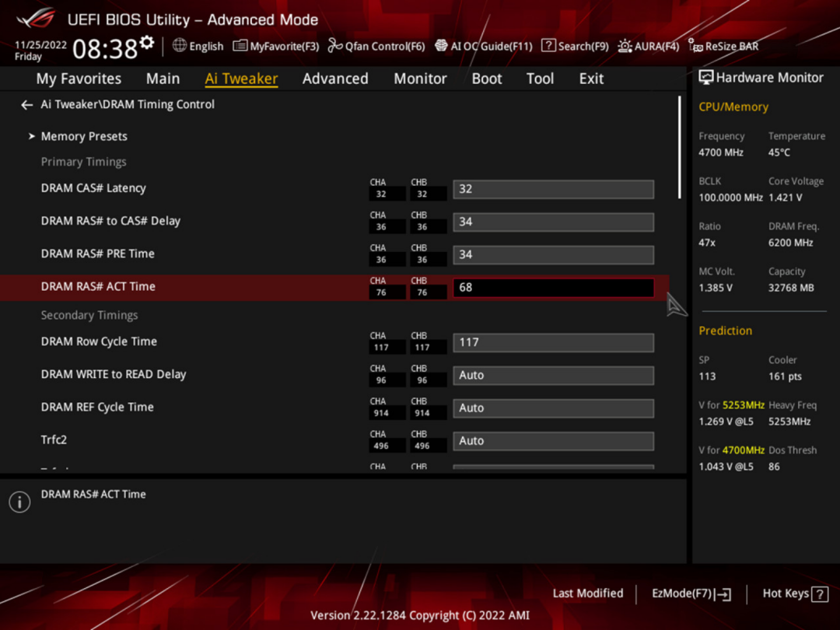Screen dimensions: 840x630
Task: Click the 6200 MHz DRAM Freq. value
Action: point(791,243)
